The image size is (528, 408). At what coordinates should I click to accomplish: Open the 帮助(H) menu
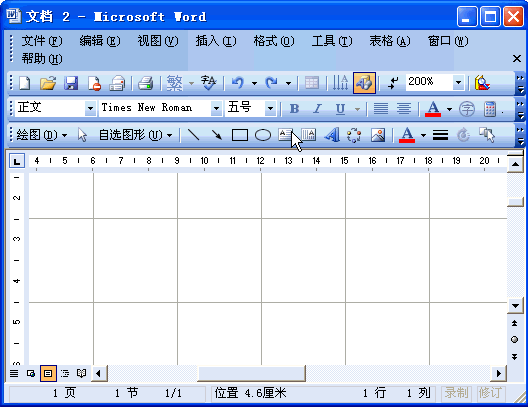[42, 59]
